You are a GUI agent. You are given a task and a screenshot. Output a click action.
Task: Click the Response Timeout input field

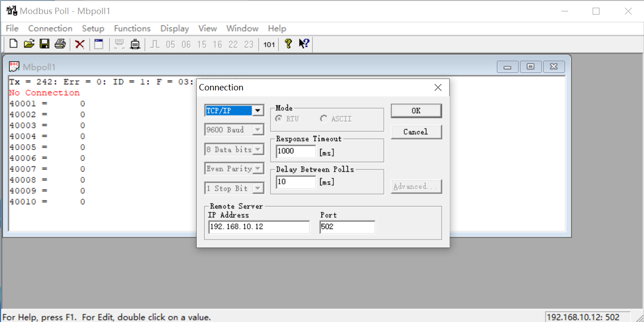pyautogui.click(x=296, y=152)
